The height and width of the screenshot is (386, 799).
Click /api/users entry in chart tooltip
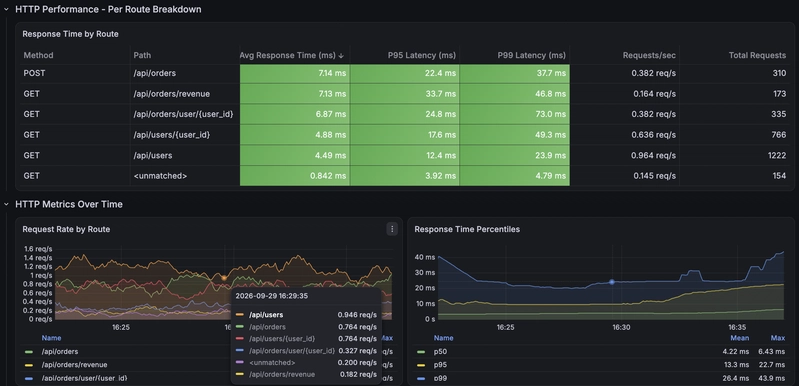tap(265, 315)
